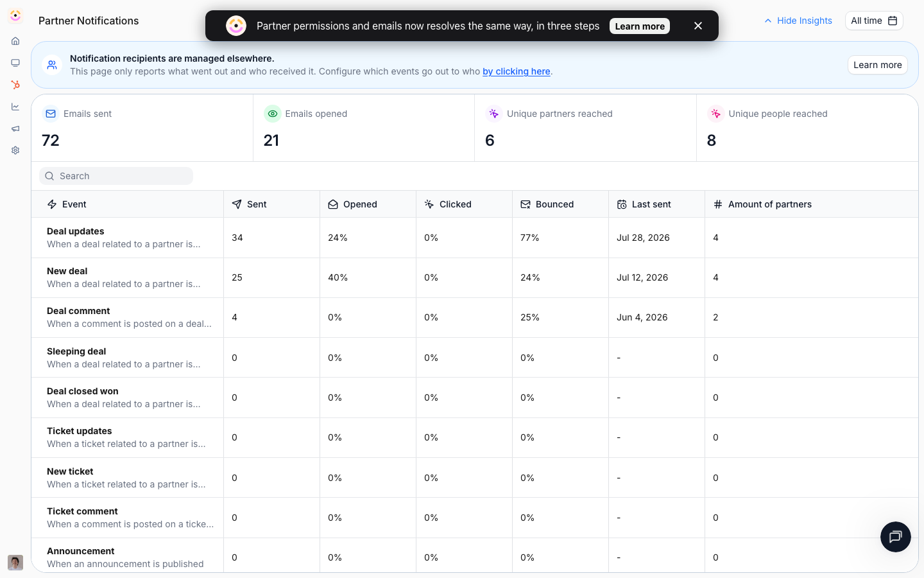Screen dimensions: 924x578
Task: Click the icon beside Unique partners reached
Action: [494, 114]
